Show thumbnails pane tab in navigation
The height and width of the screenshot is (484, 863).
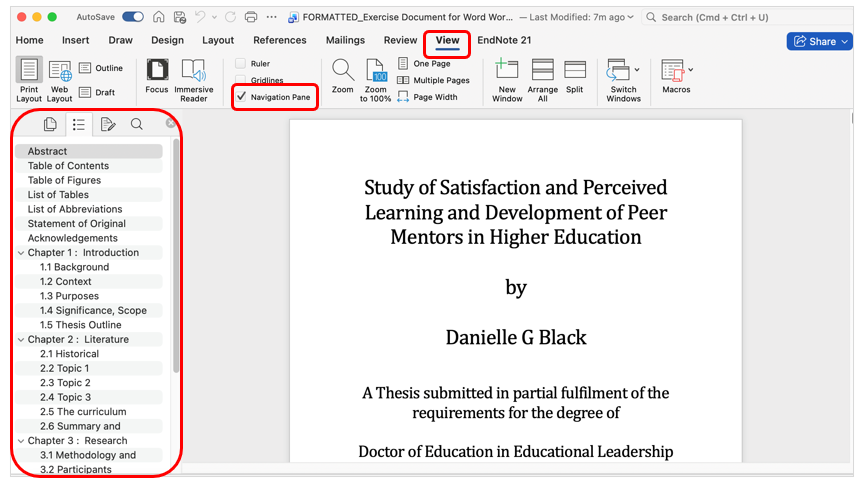(50, 124)
